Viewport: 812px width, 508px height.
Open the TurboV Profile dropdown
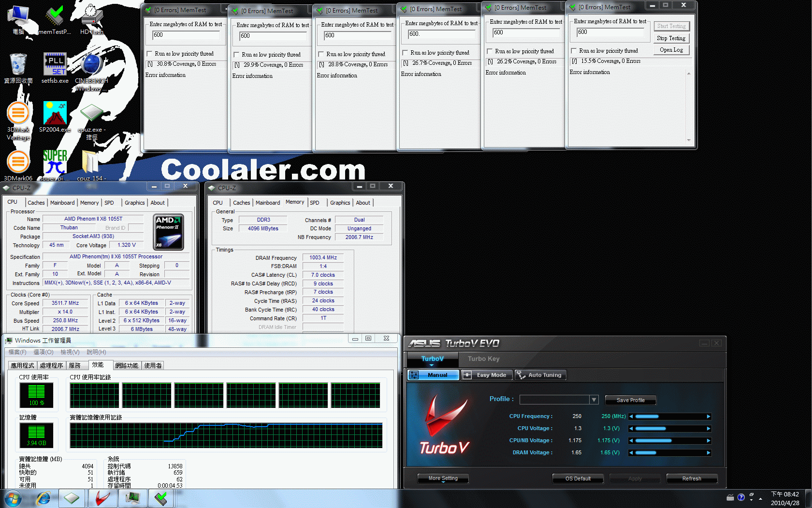coord(594,400)
